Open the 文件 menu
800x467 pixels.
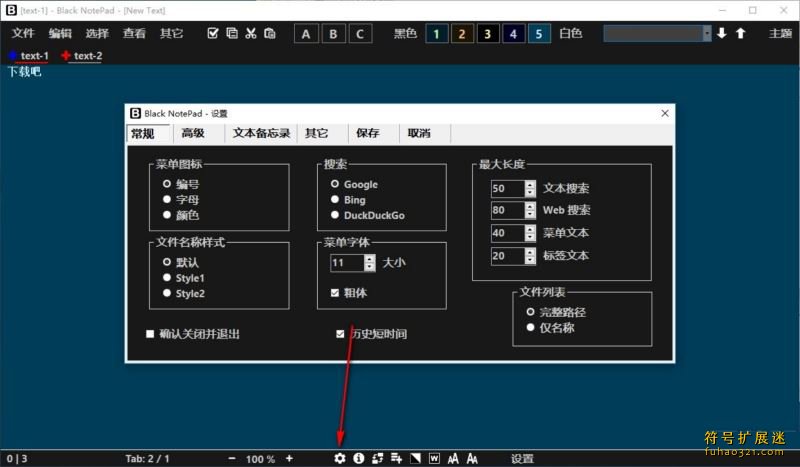23,33
